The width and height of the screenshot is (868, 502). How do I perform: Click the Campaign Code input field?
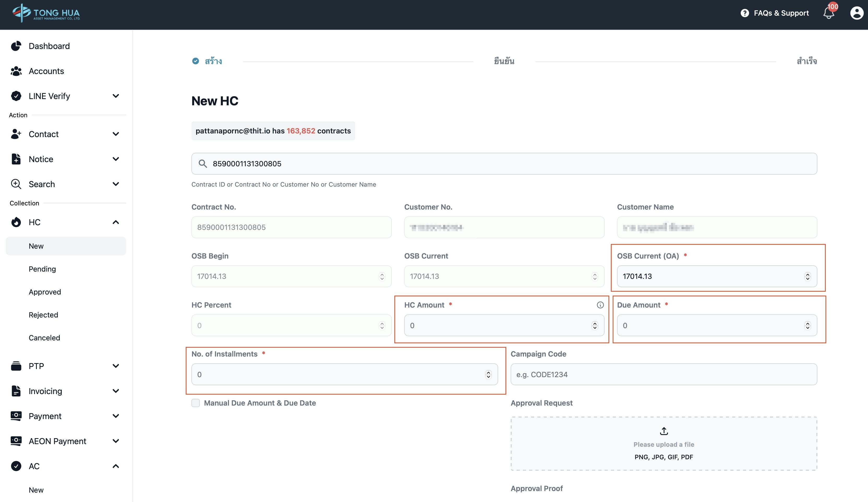[x=664, y=375]
